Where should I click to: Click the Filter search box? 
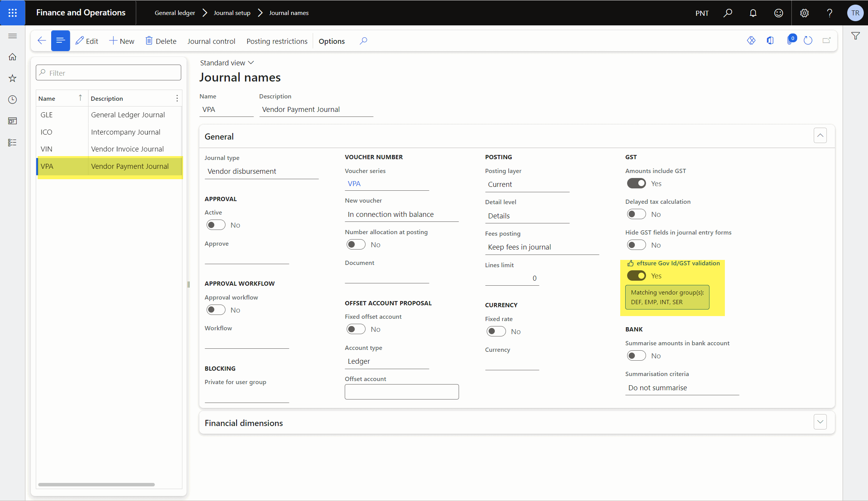(x=108, y=73)
